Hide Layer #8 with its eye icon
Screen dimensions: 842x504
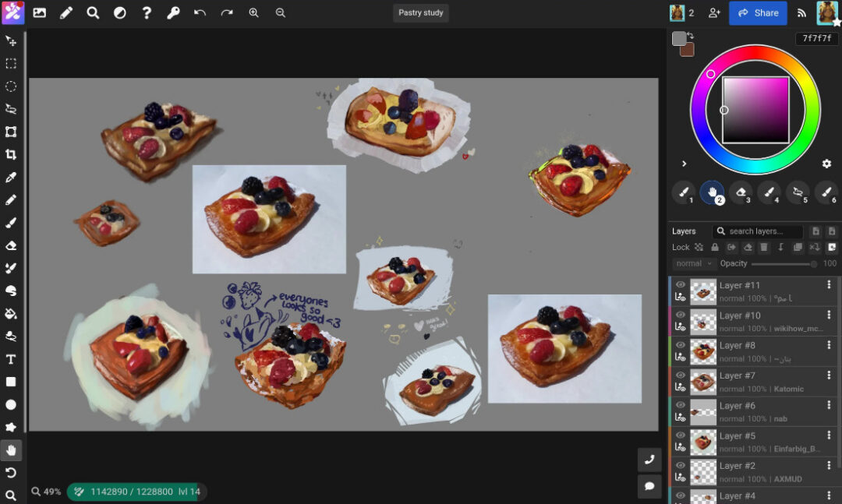tap(681, 345)
